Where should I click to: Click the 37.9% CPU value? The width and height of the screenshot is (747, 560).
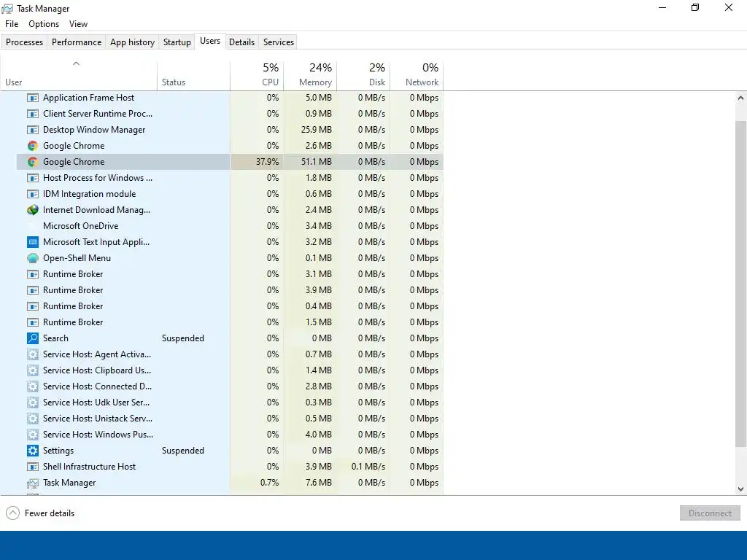tap(267, 162)
